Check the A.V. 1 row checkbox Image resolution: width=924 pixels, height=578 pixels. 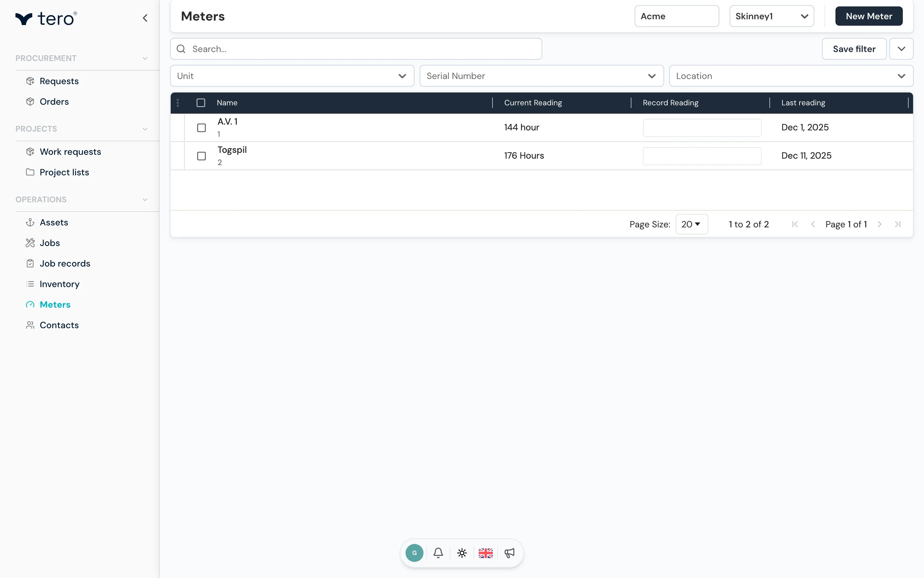(x=201, y=128)
